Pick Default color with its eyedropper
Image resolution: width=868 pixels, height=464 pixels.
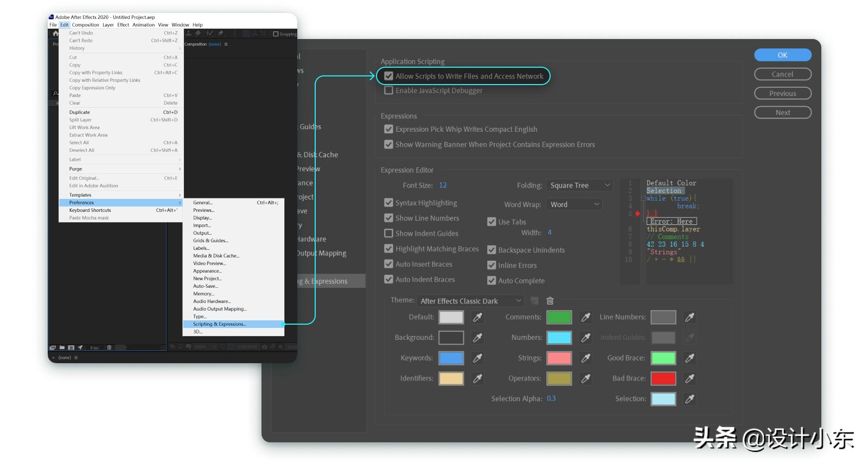click(477, 317)
